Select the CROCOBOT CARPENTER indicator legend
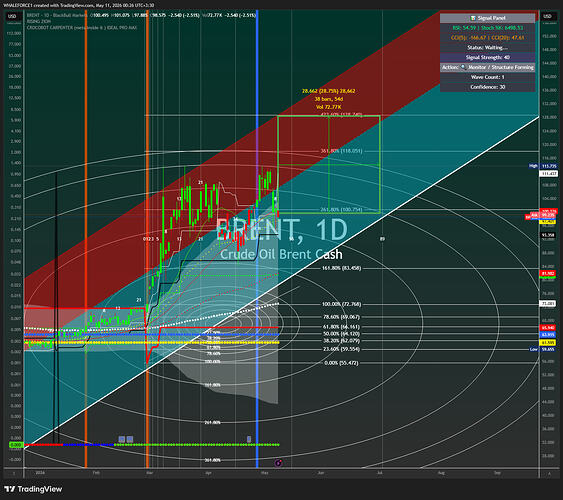This screenshot has height=500, width=563. click(82, 28)
